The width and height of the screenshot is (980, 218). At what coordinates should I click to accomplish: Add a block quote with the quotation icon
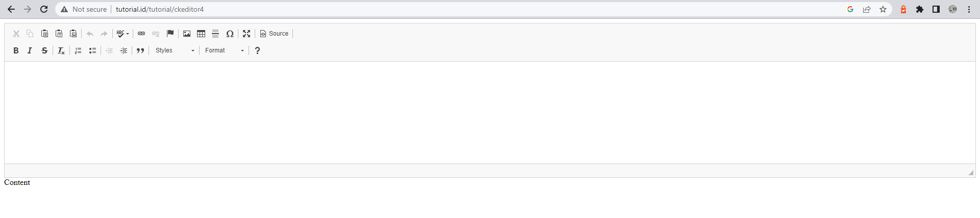140,50
